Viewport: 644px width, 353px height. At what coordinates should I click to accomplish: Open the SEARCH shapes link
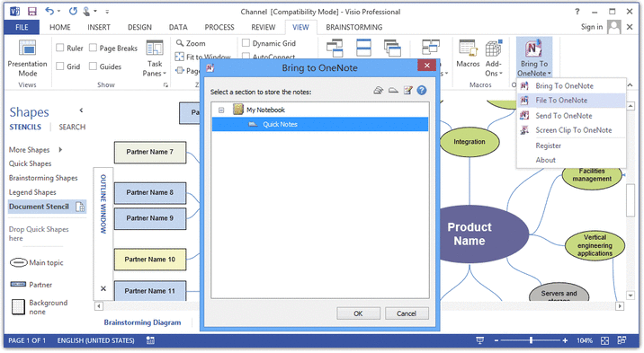(x=72, y=127)
